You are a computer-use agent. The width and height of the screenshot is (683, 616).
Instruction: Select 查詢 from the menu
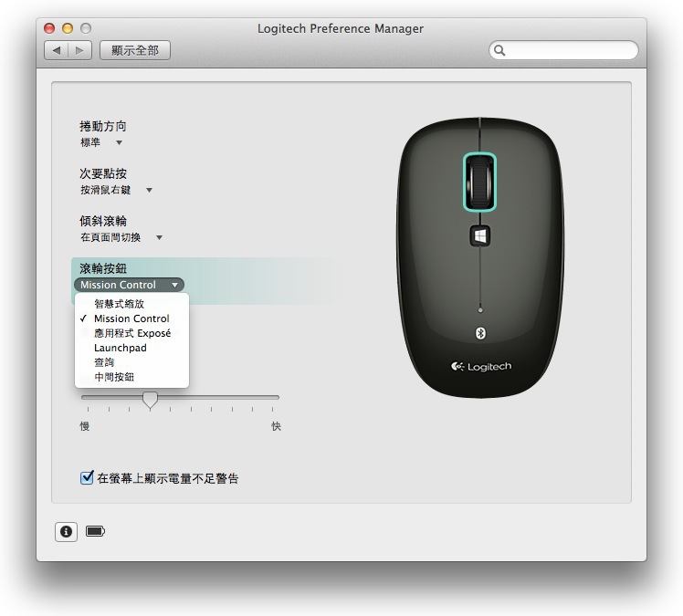tap(132, 362)
